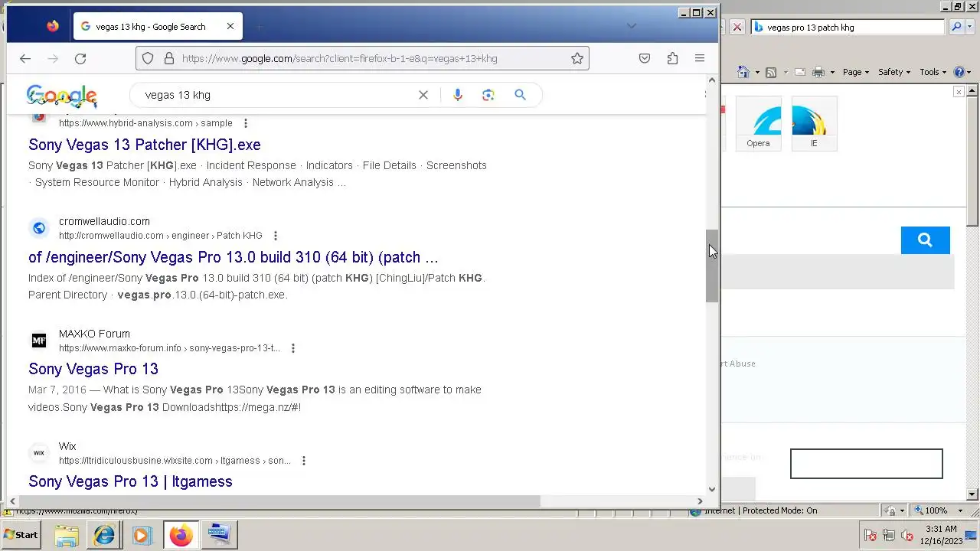Screen dimensions: 980x551
Task: Click the MAXKO Forum MF favicon
Action: point(39,341)
